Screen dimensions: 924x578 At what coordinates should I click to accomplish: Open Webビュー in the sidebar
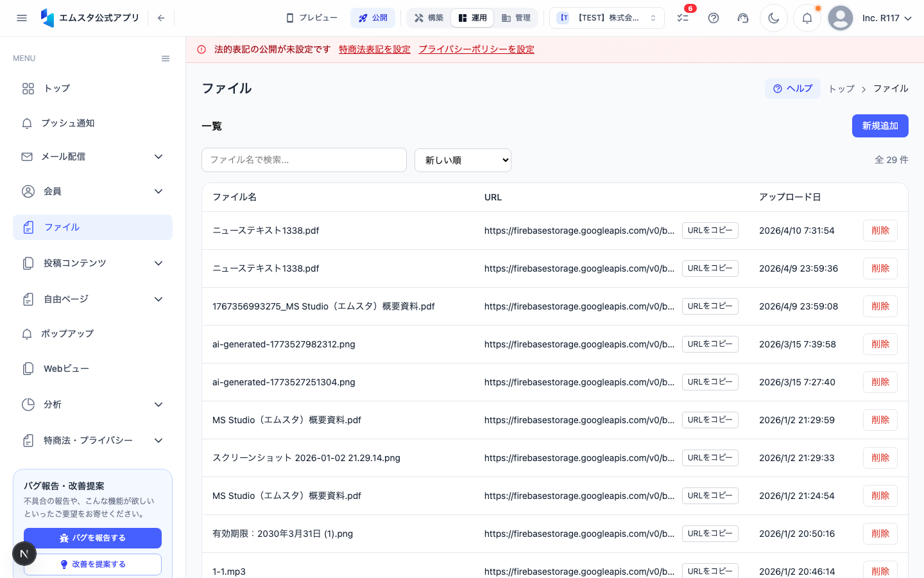click(93, 369)
